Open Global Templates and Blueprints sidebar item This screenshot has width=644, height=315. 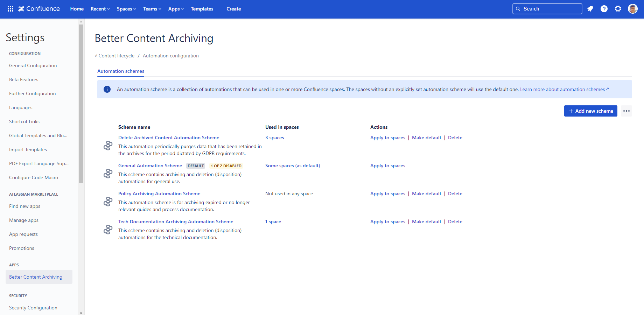39,135
